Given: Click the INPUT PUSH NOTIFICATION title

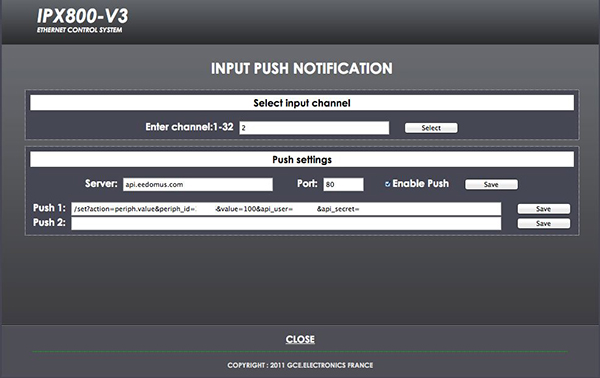Looking at the screenshot, I should click(302, 68).
